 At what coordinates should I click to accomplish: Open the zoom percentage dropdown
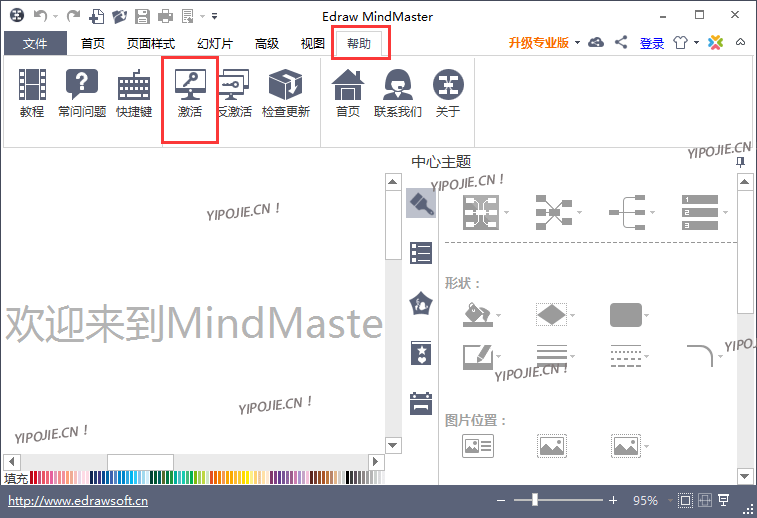670,501
